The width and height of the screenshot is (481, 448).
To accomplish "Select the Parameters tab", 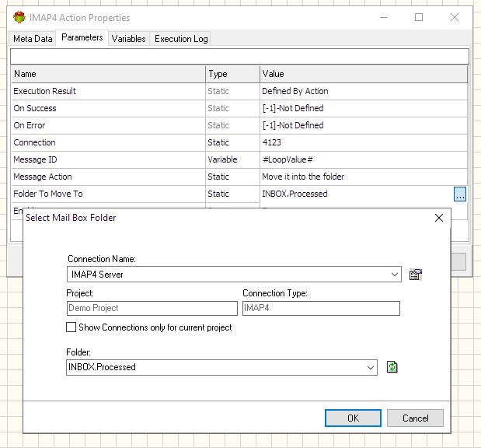I will (82, 37).
